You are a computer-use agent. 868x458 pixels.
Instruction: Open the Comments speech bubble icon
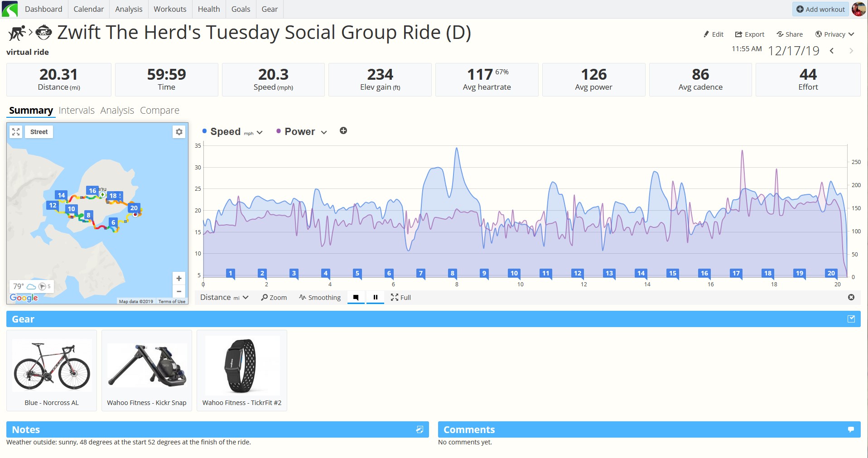851,429
